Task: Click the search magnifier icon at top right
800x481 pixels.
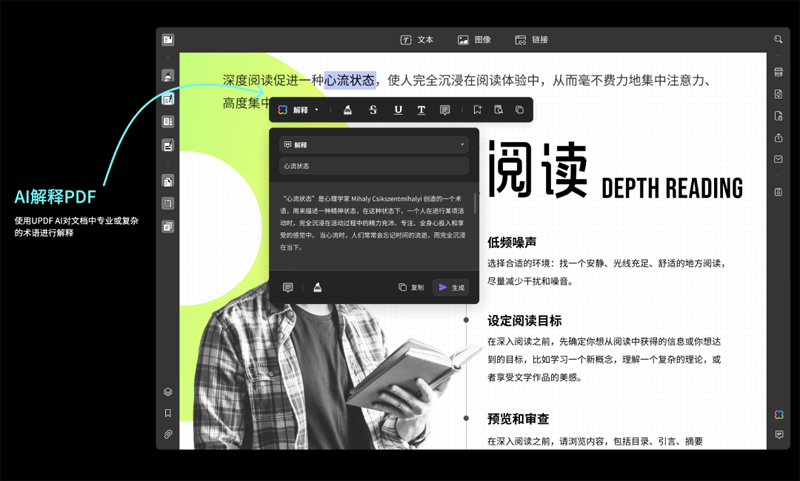Action: click(778, 40)
